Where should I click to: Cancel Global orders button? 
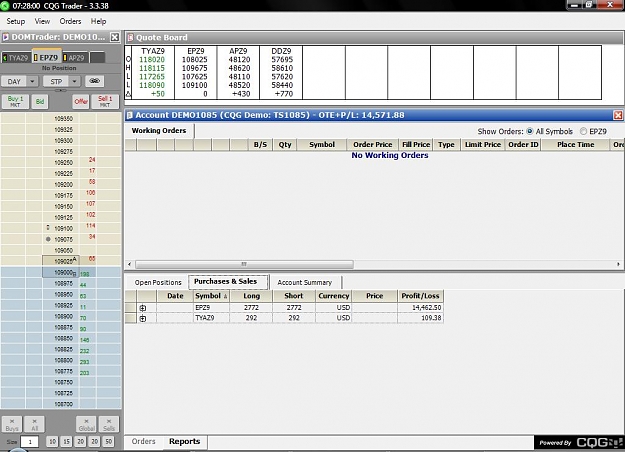(x=86, y=424)
